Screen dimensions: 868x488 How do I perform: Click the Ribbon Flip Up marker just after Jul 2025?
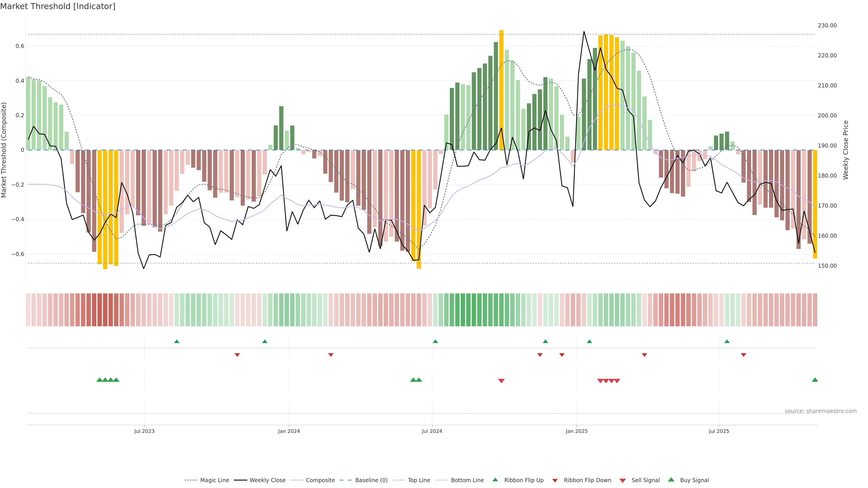pyautogui.click(x=727, y=342)
